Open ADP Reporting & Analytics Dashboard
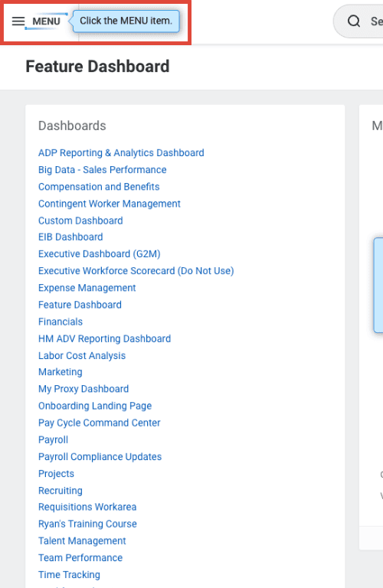The image size is (383, 588). pos(121,153)
